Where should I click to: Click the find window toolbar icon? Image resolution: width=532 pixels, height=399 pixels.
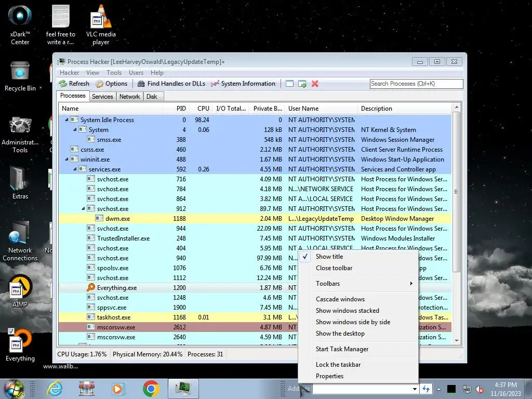[x=289, y=84]
